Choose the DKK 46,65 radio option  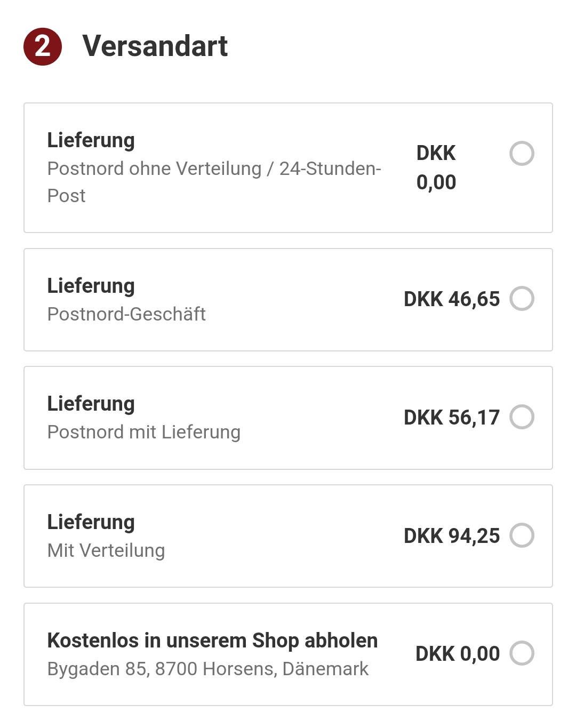tap(522, 299)
